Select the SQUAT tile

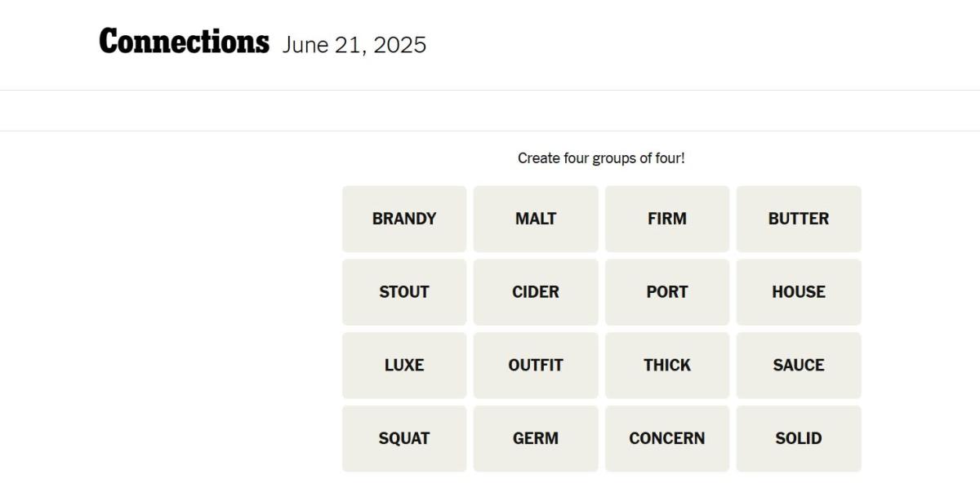[404, 438]
